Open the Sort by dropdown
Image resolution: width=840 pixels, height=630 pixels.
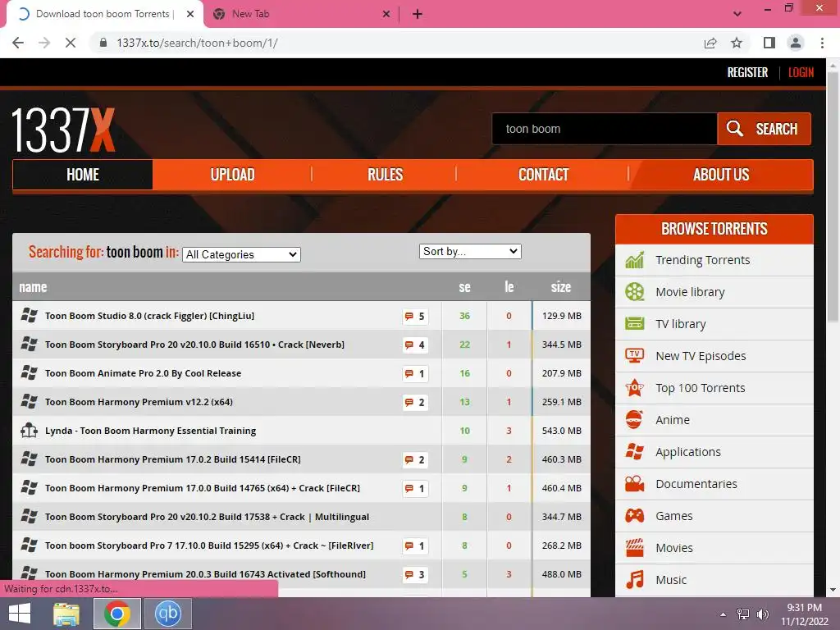(x=470, y=251)
